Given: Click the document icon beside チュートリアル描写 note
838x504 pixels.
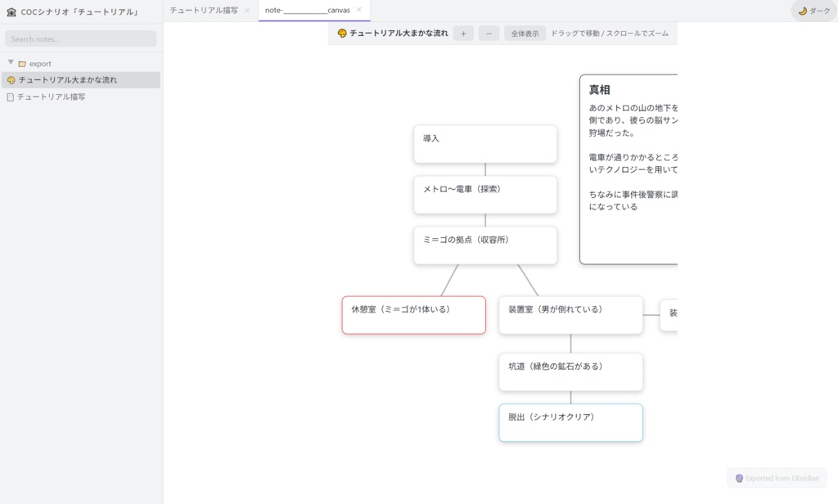Looking at the screenshot, I should click(11, 96).
